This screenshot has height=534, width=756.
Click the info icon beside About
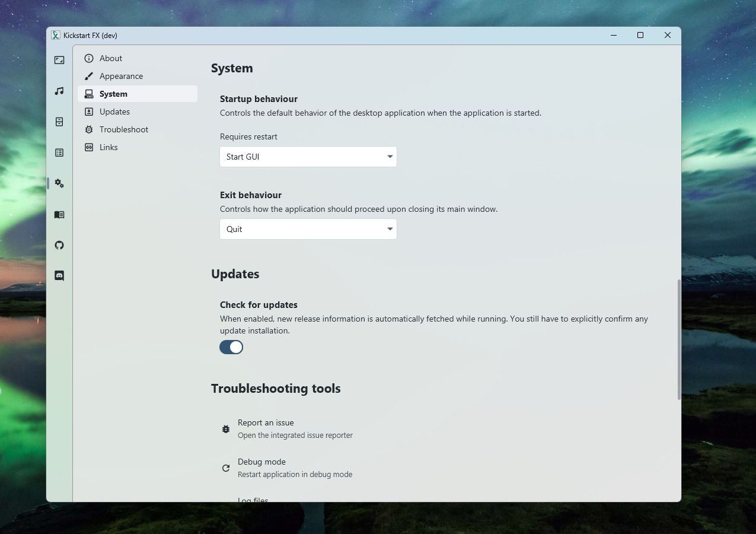pos(89,58)
